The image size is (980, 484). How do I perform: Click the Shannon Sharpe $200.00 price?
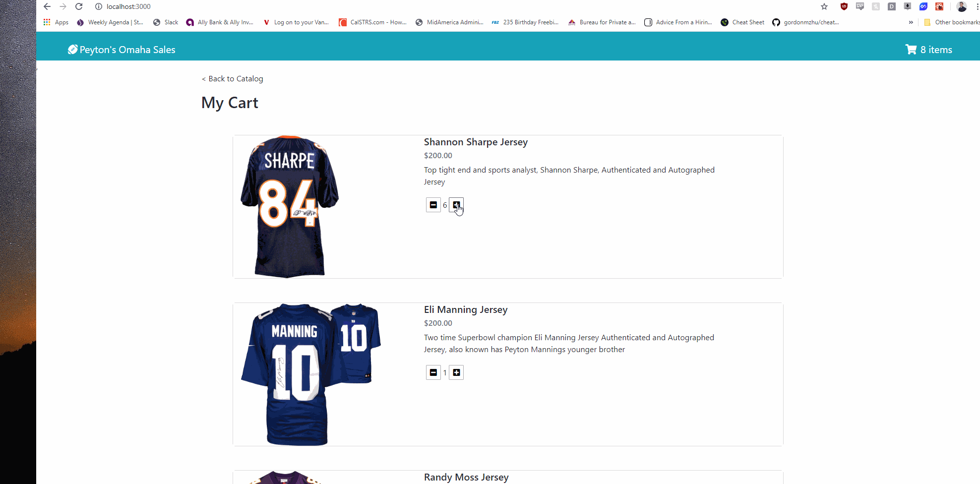coord(438,156)
